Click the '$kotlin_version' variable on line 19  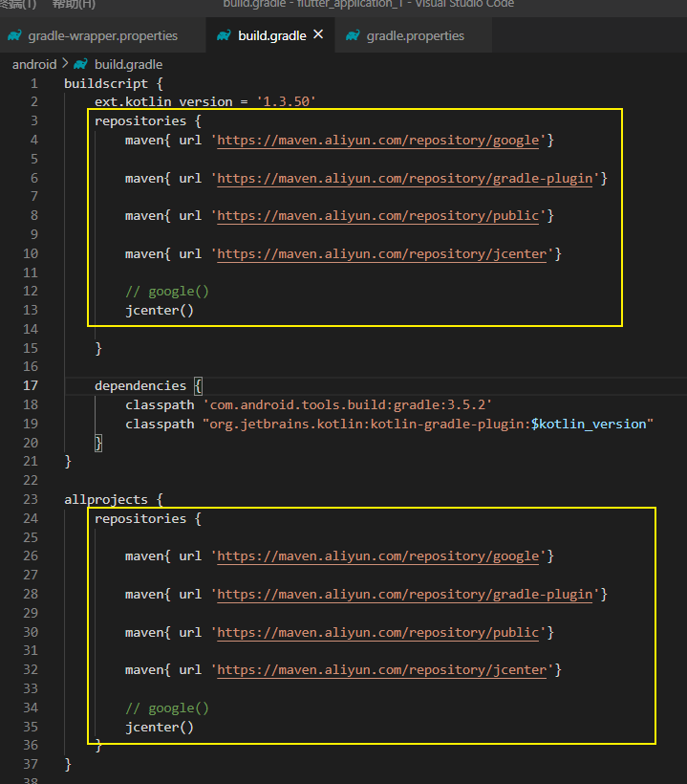point(589,424)
